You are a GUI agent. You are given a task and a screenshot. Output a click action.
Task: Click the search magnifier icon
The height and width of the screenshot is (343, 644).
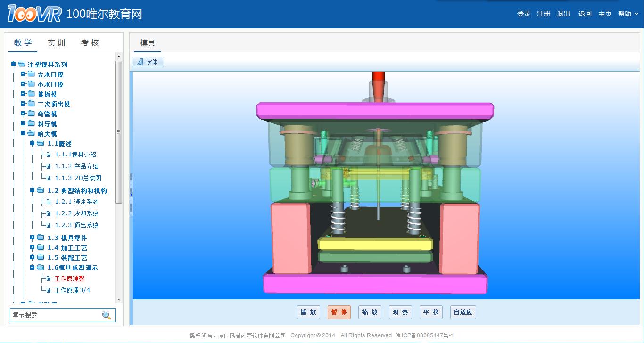click(107, 315)
